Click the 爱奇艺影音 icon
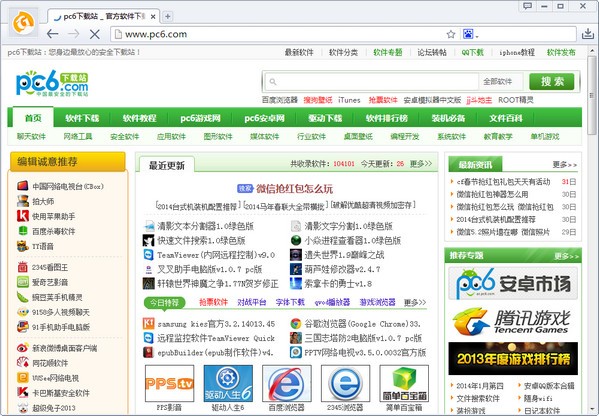599x416 pixels. click(23, 282)
